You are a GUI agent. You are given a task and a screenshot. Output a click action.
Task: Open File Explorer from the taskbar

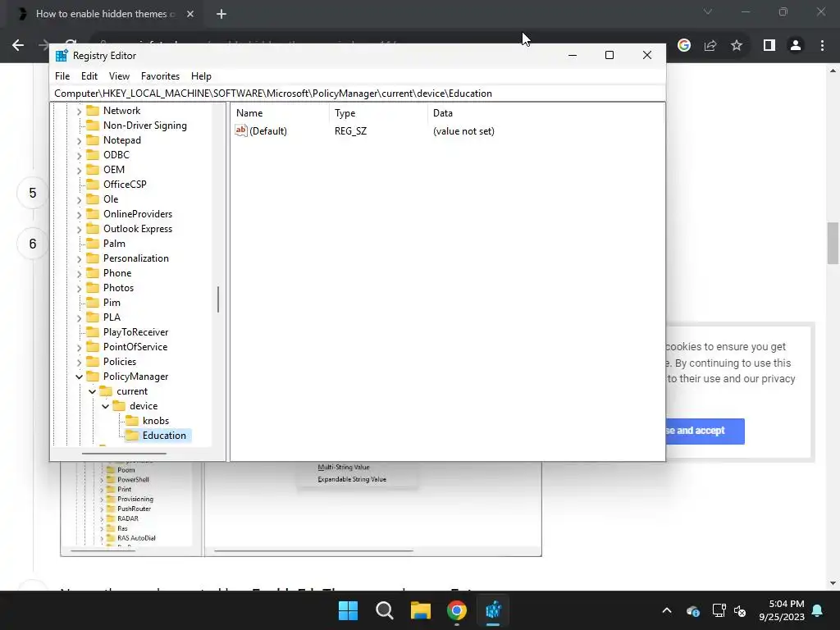[x=421, y=610]
